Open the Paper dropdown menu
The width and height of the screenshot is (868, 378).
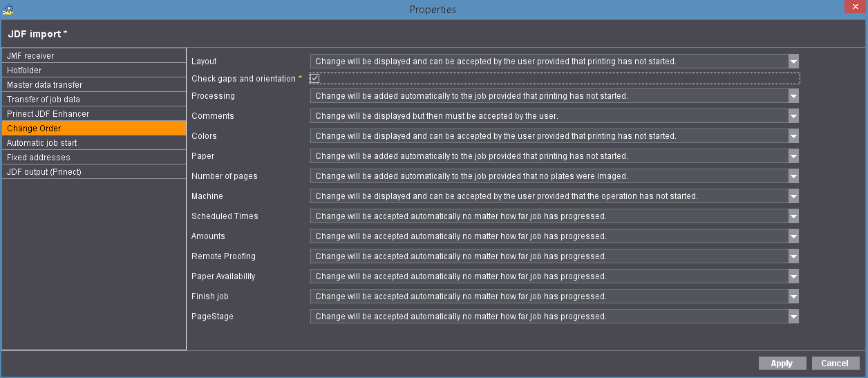tap(793, 156)
